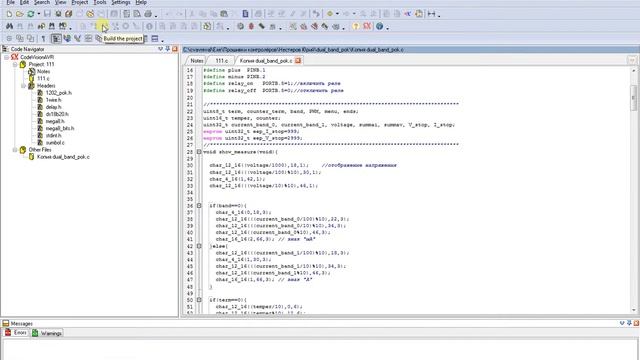Select ds18b20.h in the Code Navigator
Image resolution: width=640 pixels, height=360 pixels.
coord(57,114)
